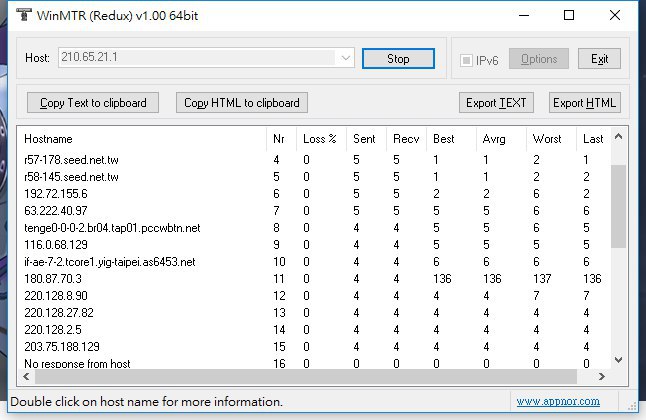The height and width of the screenshot is (420, 646).
Task: Copy HTML to clipboard
Action: 241,102
